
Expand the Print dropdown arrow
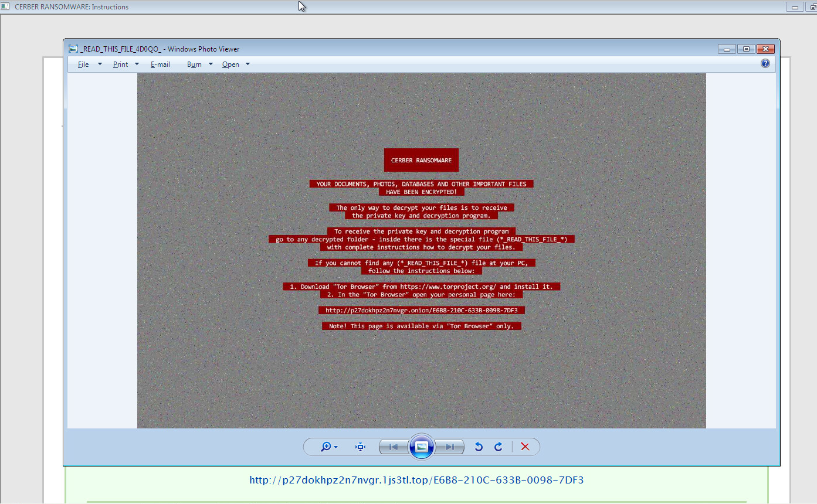click(137, 64)
